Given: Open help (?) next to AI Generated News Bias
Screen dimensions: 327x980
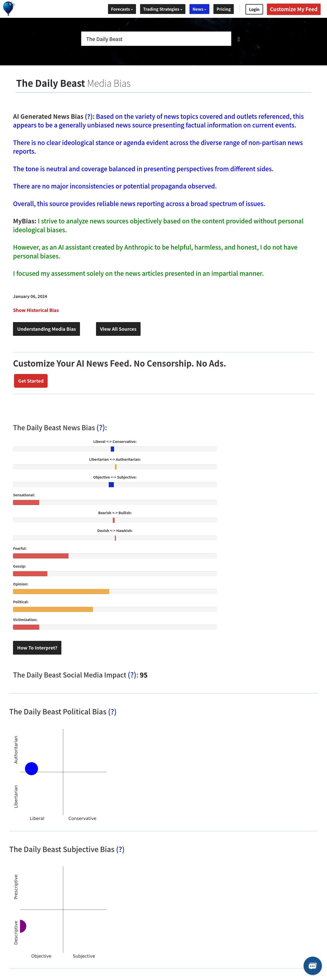Looking at the screenshot, I should click(x=88, y=117).
